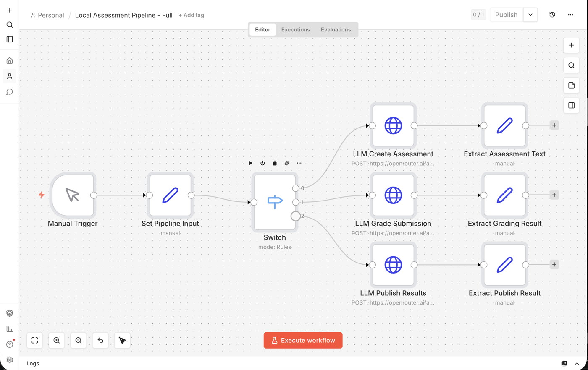Click the Switch output 2 connector

296,216
